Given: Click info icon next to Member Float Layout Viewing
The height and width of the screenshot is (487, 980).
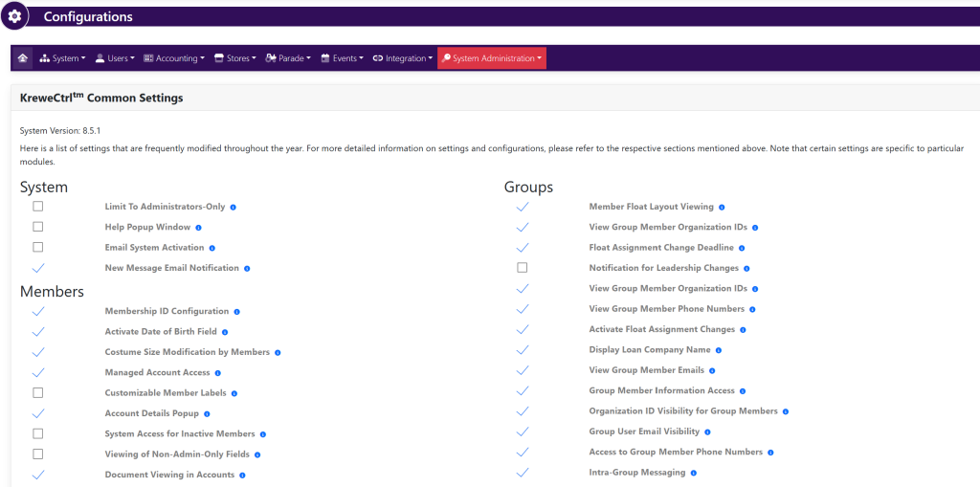Looking at the screenshot, I should (x=722, y=207).
